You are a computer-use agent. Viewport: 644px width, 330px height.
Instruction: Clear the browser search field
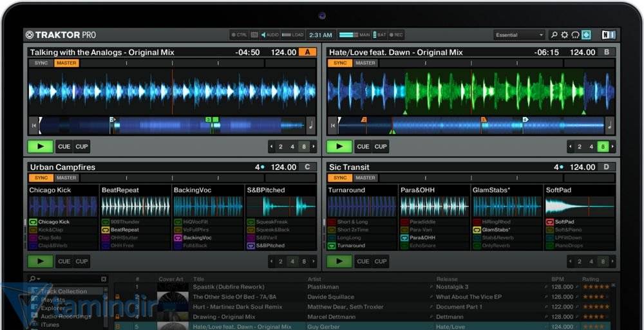click(104, 279)
